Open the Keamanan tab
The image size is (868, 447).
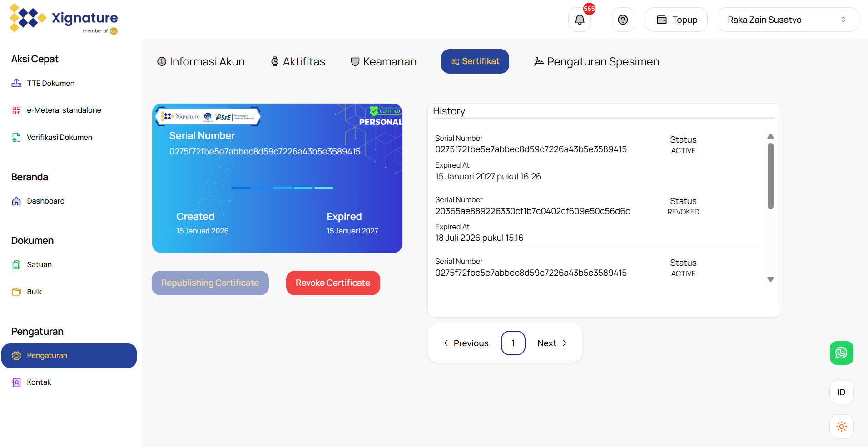[383, 62]
